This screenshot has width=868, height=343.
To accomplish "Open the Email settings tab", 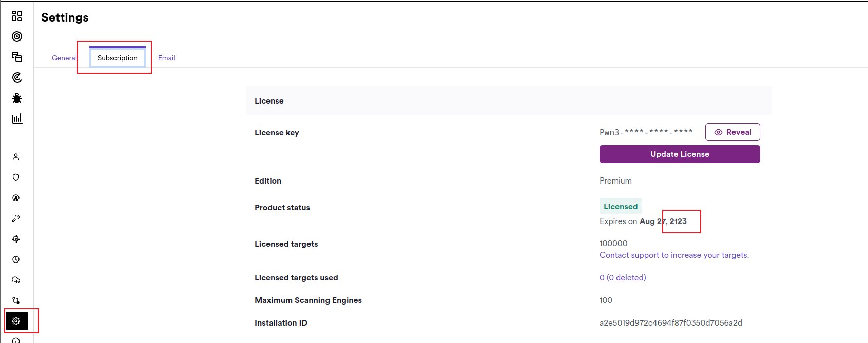I will [166, 58].
